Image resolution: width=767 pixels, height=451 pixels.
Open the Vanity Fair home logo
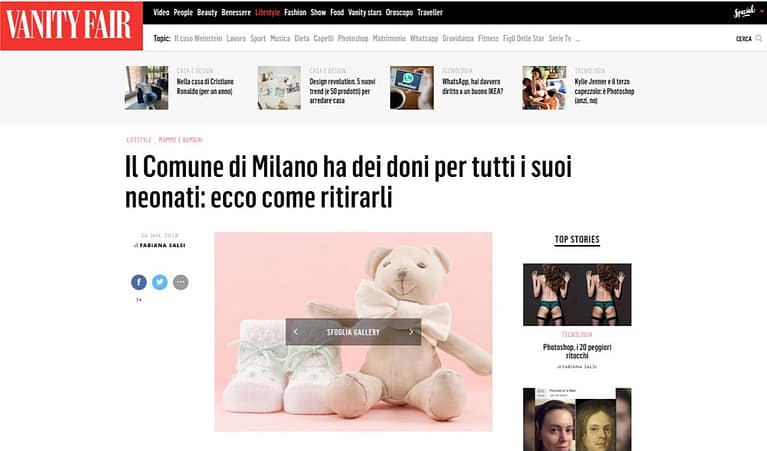click(x=71, y=25)
